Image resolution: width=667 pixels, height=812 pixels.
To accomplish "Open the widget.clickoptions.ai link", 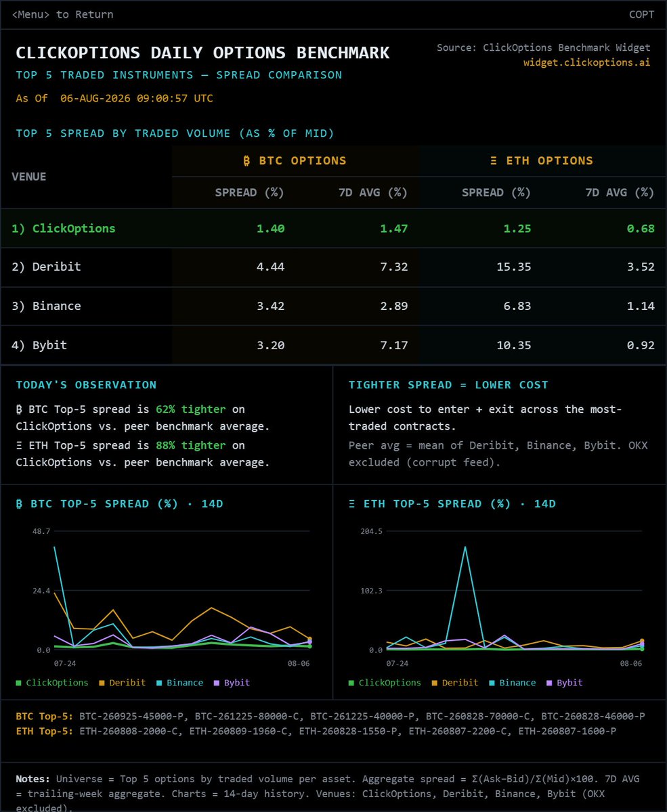I will pyautogui.click(x=586, y=62).
